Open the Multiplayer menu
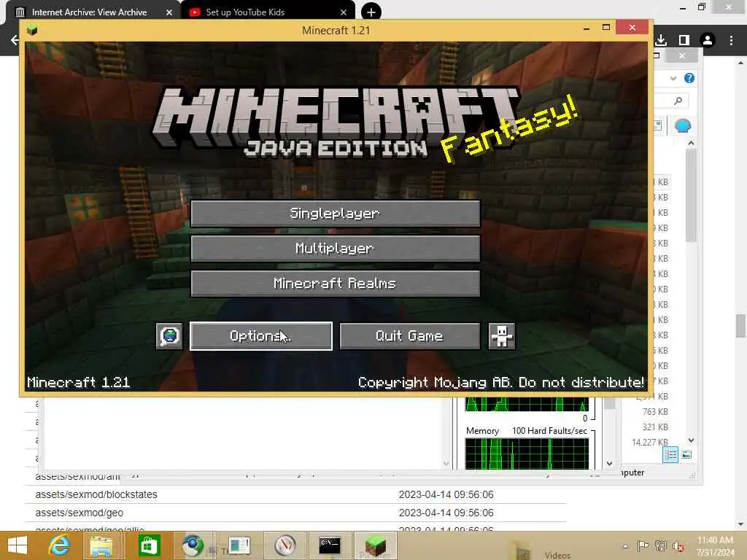 pyautogui.click(x=335, y=248)
